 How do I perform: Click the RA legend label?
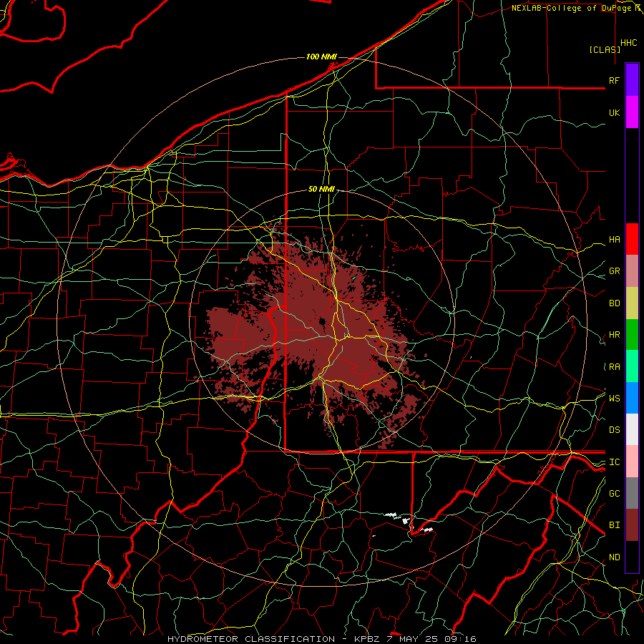pos(615,367)
